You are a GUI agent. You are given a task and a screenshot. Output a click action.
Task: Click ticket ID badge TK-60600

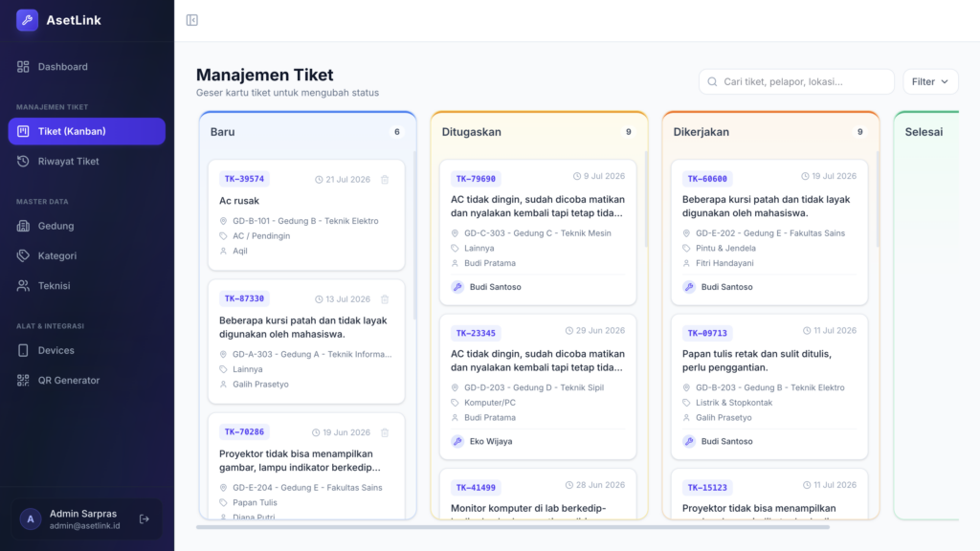tap(707, 179)
